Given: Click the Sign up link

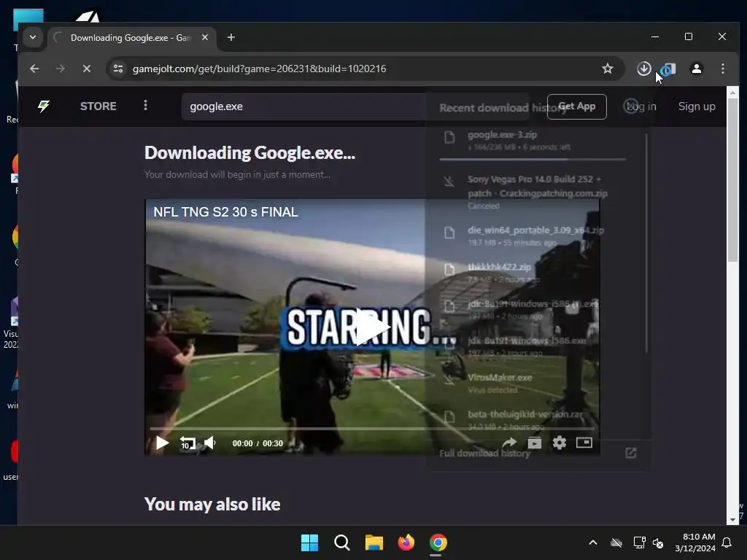Looking at the screenshot, I should pos(697,106).
